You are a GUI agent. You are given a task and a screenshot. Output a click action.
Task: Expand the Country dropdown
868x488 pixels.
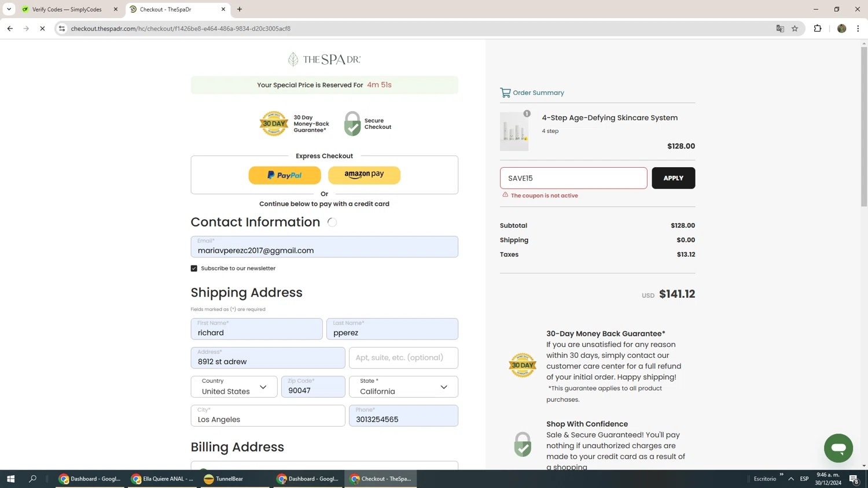click(x=234, y=387)
